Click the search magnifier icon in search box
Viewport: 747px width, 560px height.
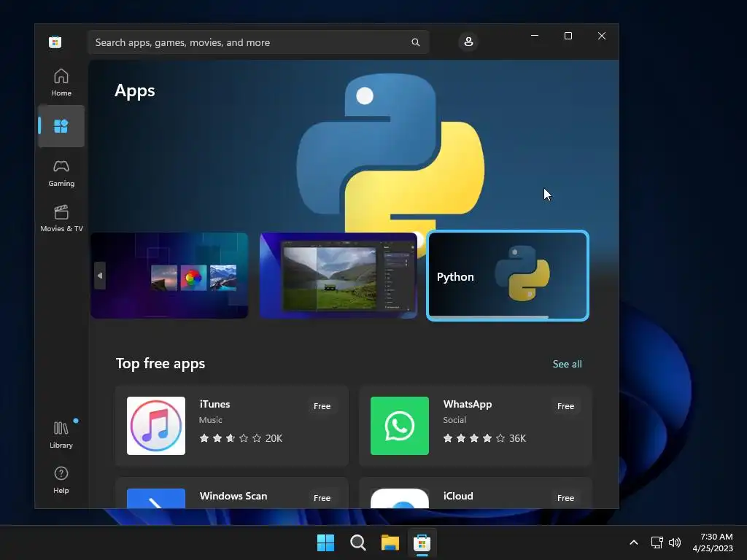(415, 42)
